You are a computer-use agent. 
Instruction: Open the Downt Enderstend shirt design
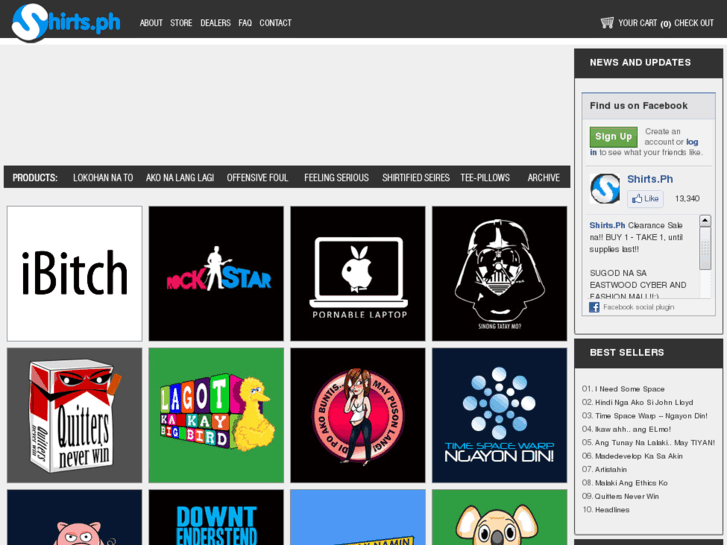point(216,517)
